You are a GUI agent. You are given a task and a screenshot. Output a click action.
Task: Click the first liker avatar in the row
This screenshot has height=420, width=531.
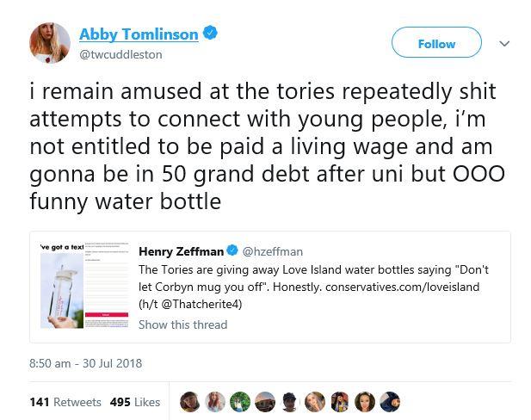[x=190, y=402]
